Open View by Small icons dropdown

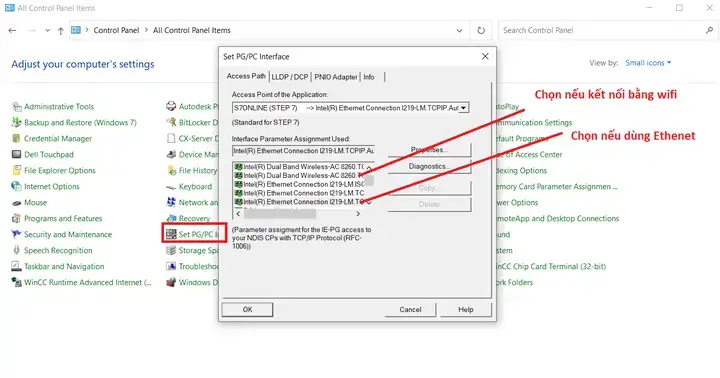point(648,63)
